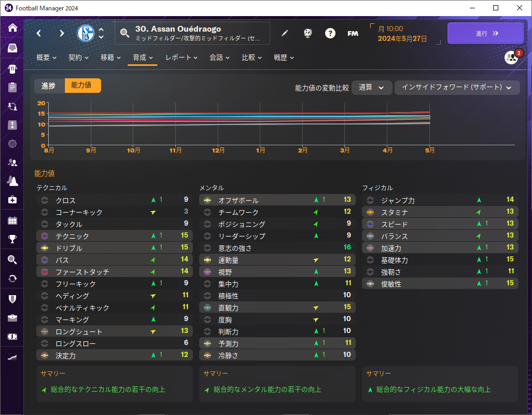Open the 戦歴 tab
Viewport: 532px width, 415px height.
point(284,58)
